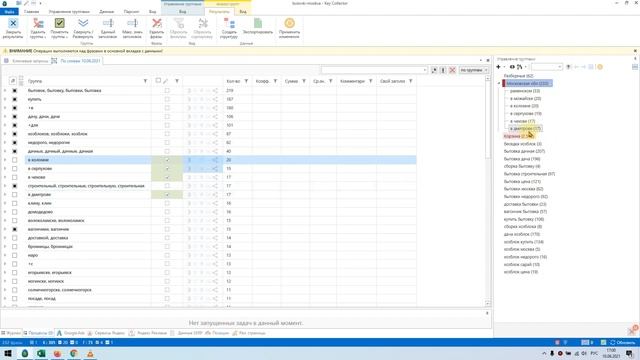640x360 pixels.
Task: Open the Файл menu tab
Action: pos(9,12)
